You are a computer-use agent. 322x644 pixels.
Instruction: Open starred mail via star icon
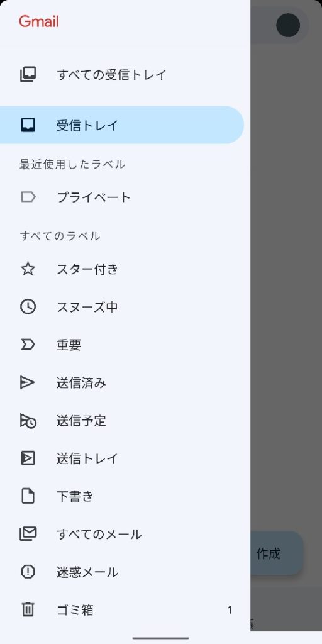coord(28,269)
